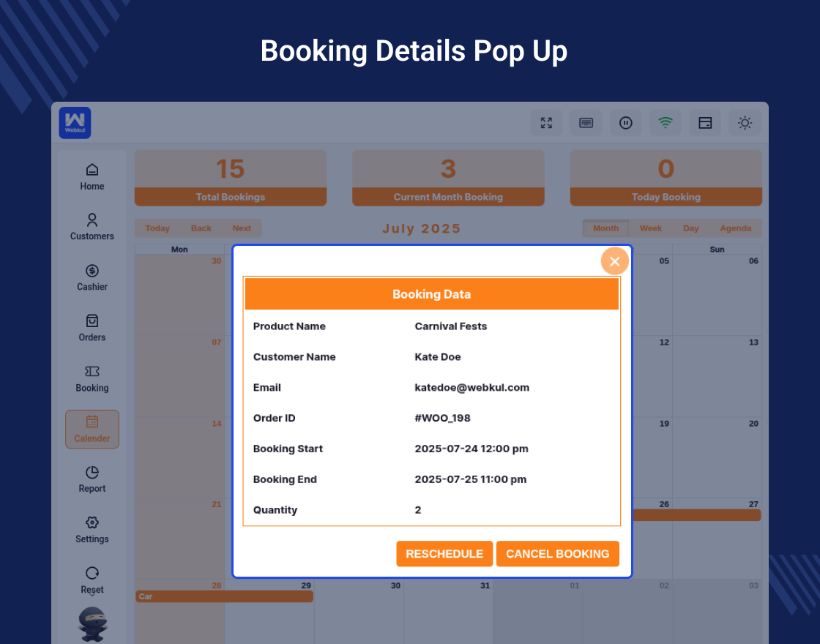The width and height of the screenshot is (820, 644).
Task: Select the Calender sidebar item
Action: 92,429
